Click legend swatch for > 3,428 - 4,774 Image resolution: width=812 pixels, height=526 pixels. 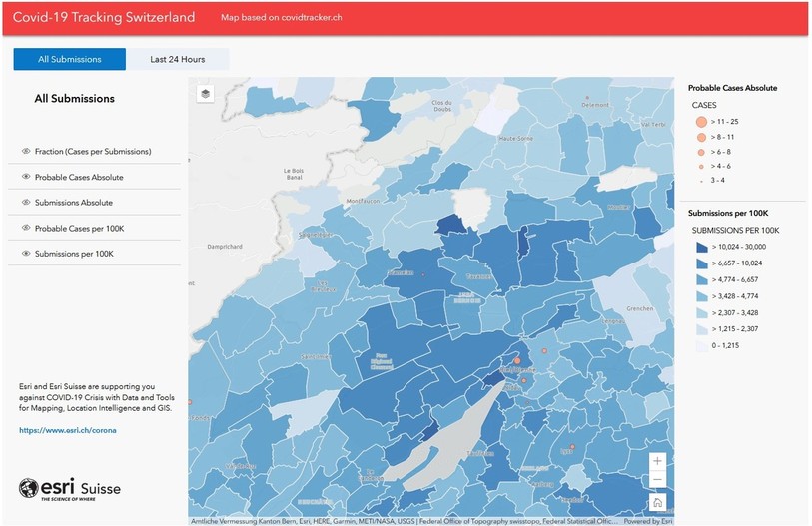coord(702,296)
